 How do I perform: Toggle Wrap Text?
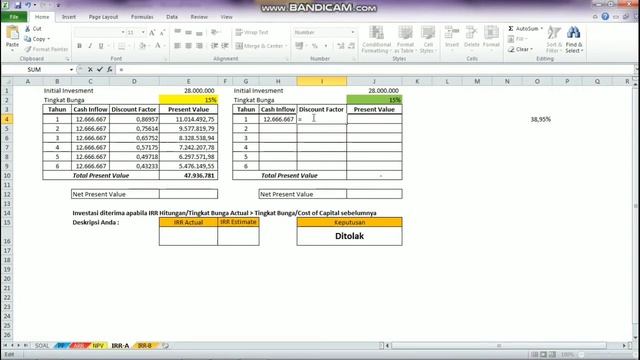coord(252,32)
